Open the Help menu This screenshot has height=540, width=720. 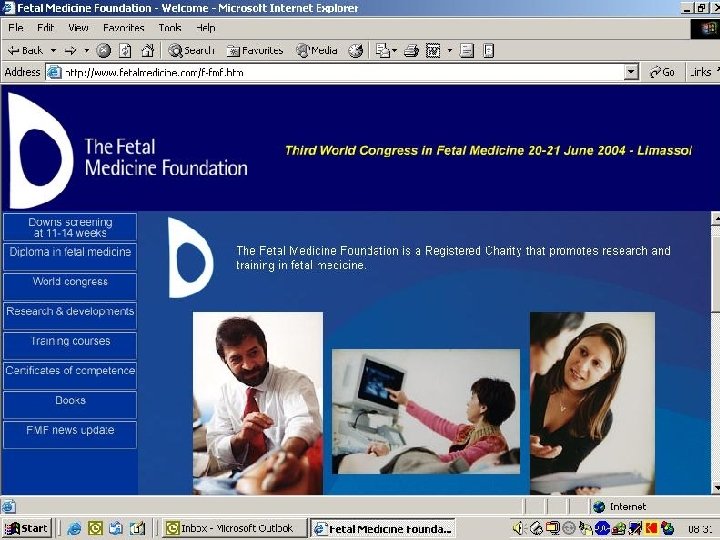[206, 28]
